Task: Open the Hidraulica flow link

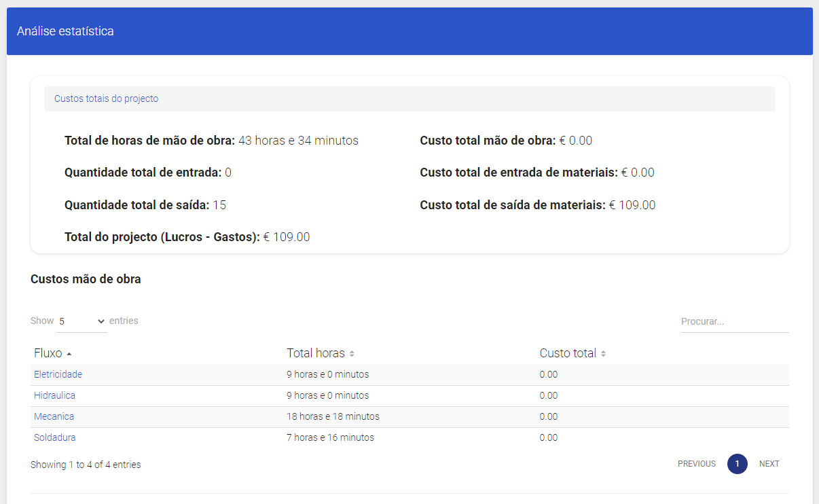Action: click(54, 395)
